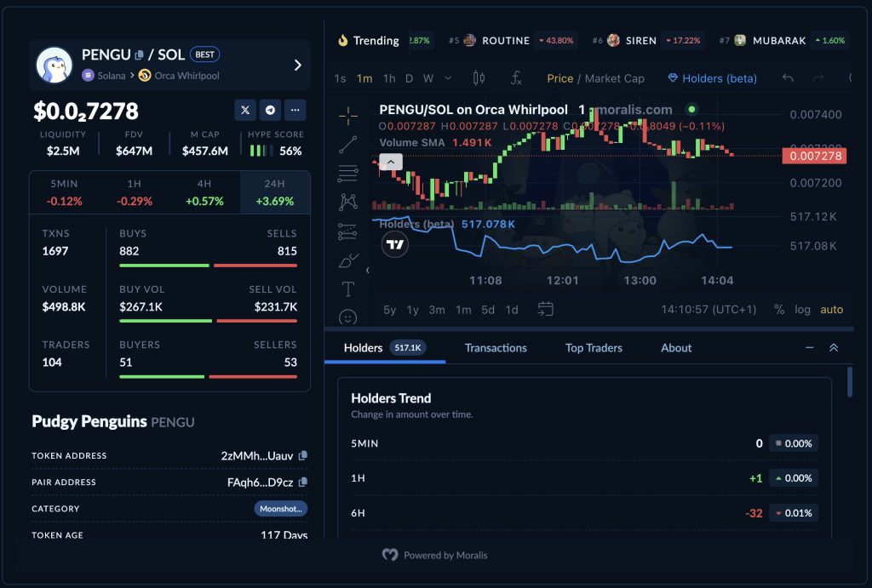Toggle log scale on chart
The height and width of the screenshot is (588, 872).
[802, 310]
